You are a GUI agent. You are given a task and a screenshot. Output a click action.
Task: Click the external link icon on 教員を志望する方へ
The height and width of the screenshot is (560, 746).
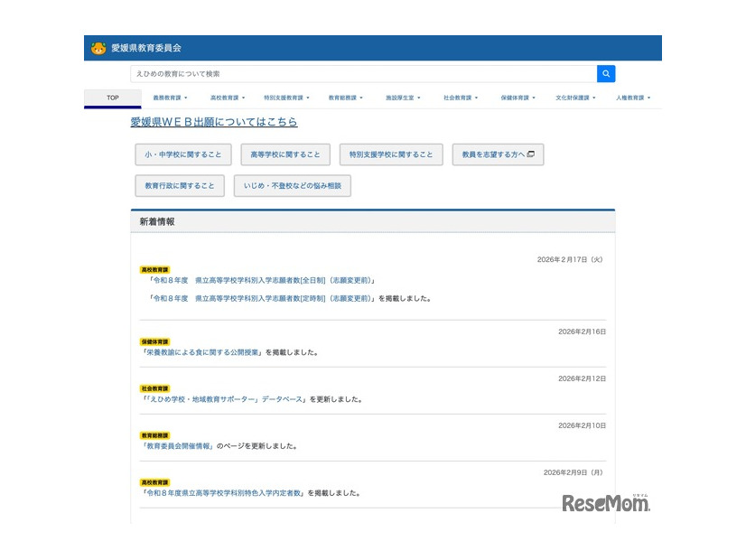point(531,154)
